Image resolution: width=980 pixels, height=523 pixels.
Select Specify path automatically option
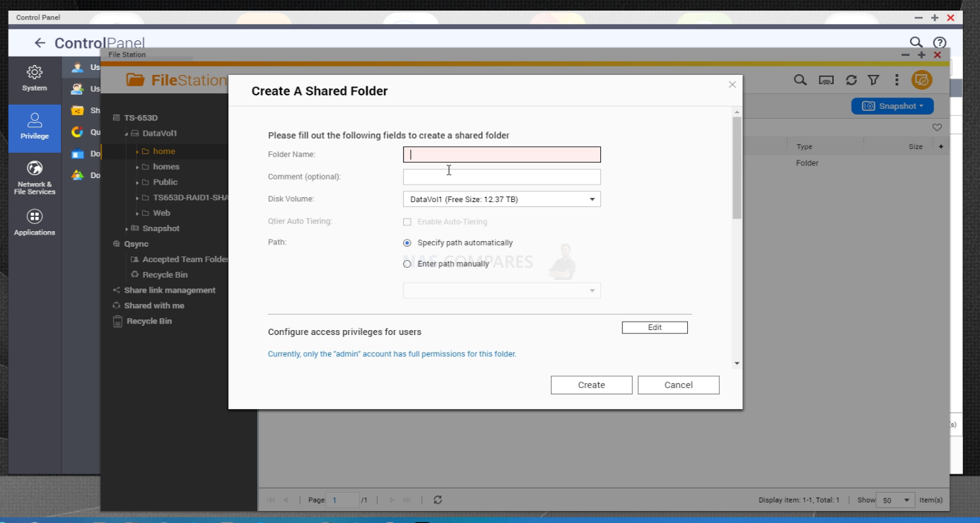pyautogui.click(x=407, y=242)
